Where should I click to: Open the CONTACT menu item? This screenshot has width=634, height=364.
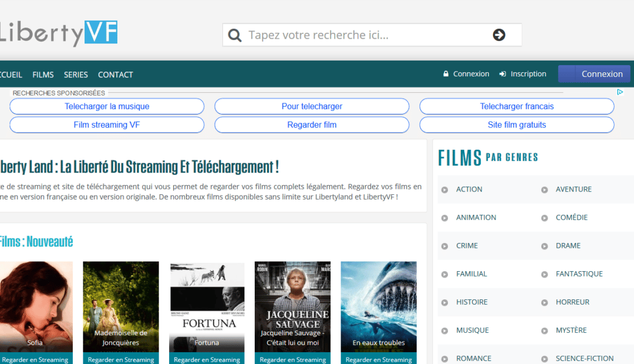pyautogui.click(x=115, y=75)
